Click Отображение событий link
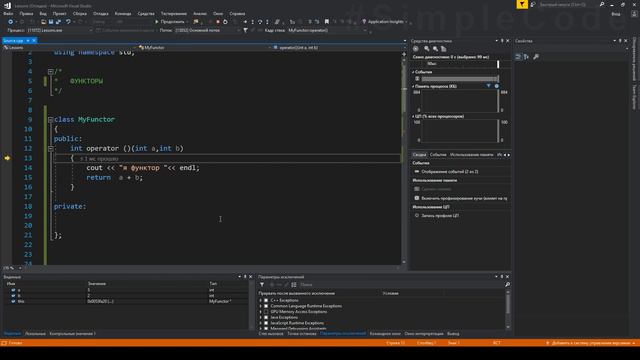640x360 pixels. [450, 172]
